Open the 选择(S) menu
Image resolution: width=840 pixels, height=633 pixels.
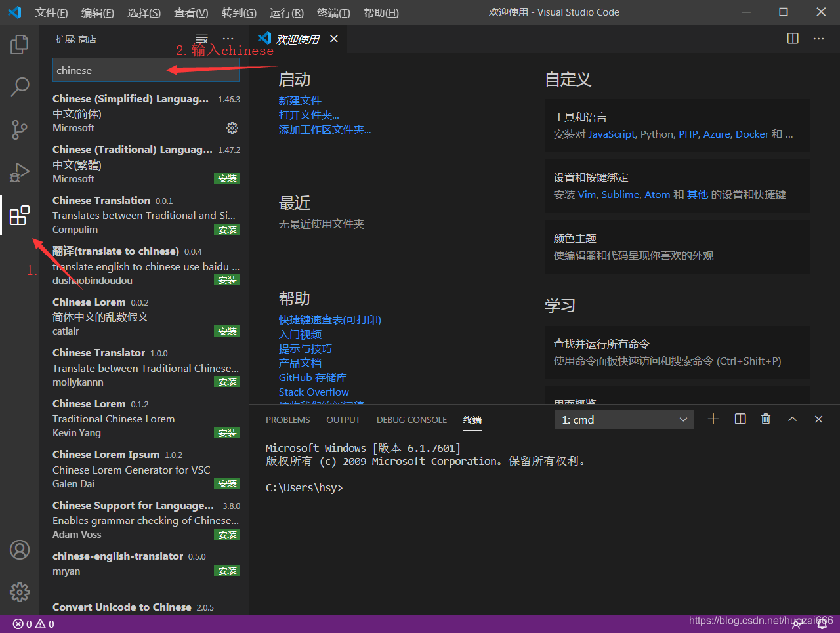point(144,13)
